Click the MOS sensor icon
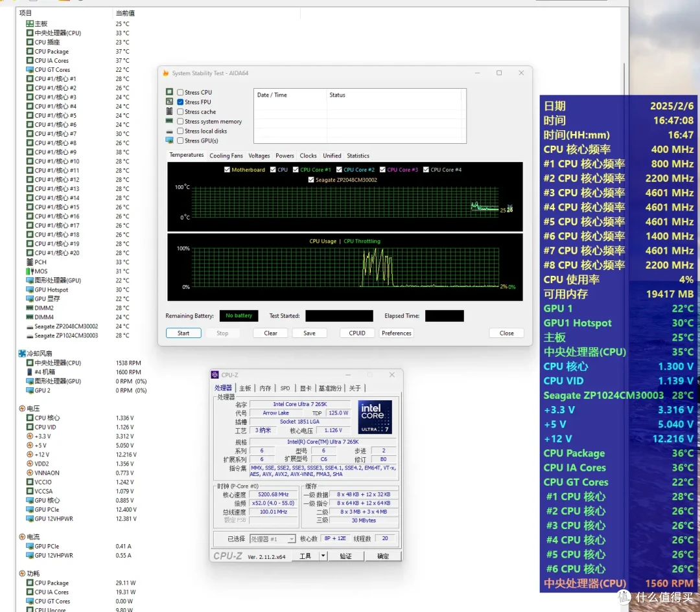Screen dimensions: 700x612 point(29,271)
